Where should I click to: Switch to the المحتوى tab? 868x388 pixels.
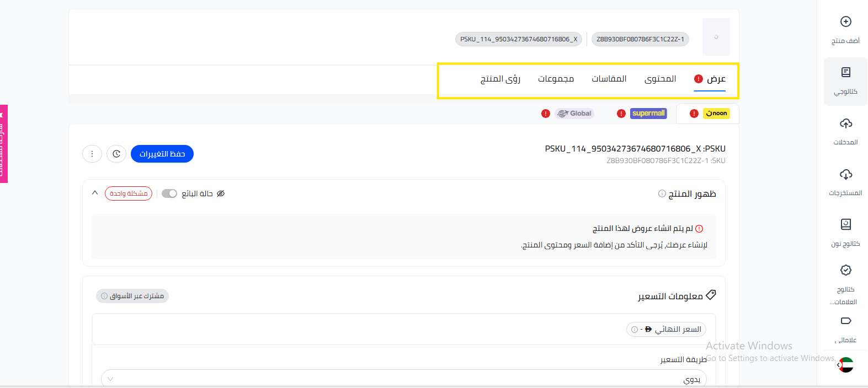[660, 79]
